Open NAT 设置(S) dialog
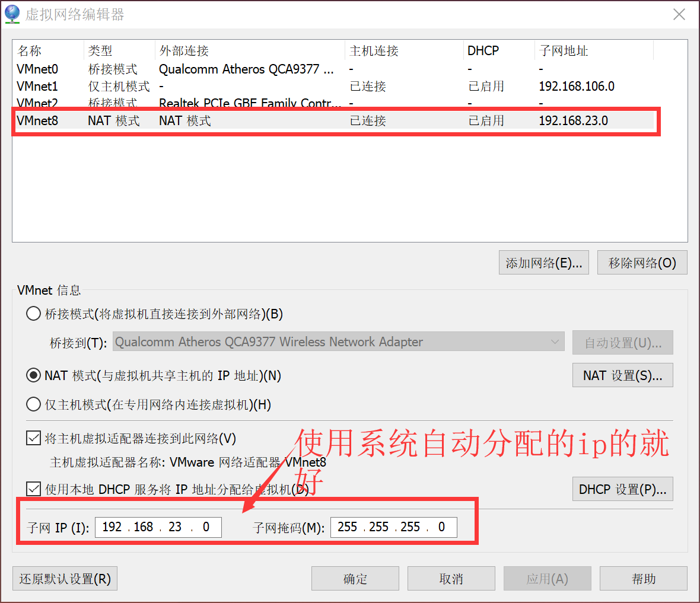Viewport: 700px width, 603px height. pyautogui.click(x=622, y=375)
